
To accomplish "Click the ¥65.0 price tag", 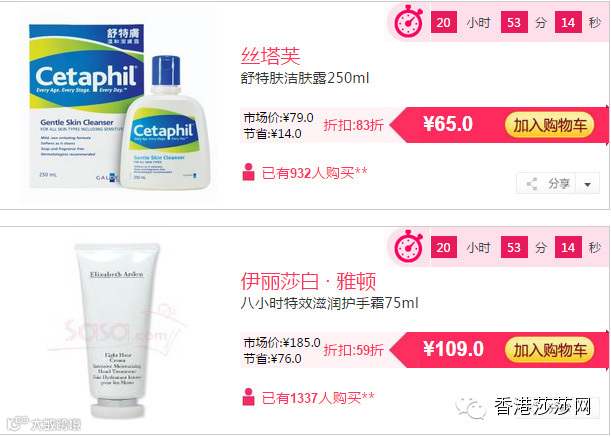I will coord(448,124).
